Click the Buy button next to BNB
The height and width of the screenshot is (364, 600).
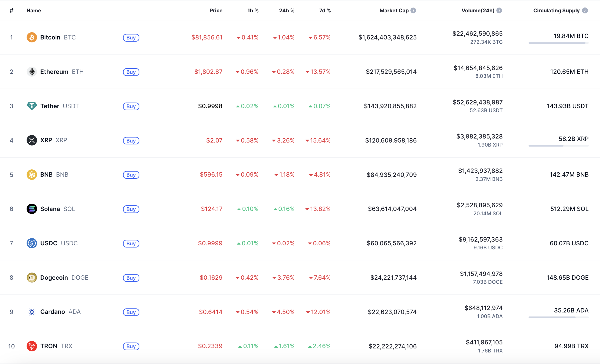[x=131, y=175]
